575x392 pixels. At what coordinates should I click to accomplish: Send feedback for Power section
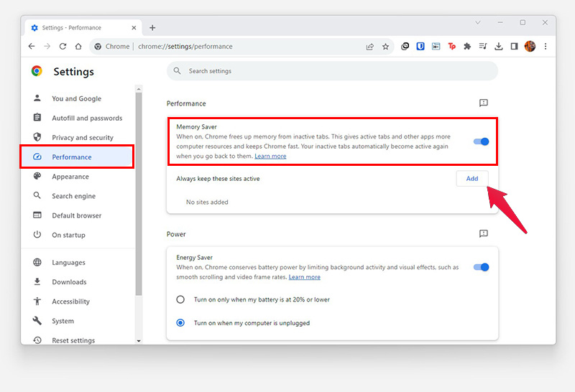click(483, 233)
